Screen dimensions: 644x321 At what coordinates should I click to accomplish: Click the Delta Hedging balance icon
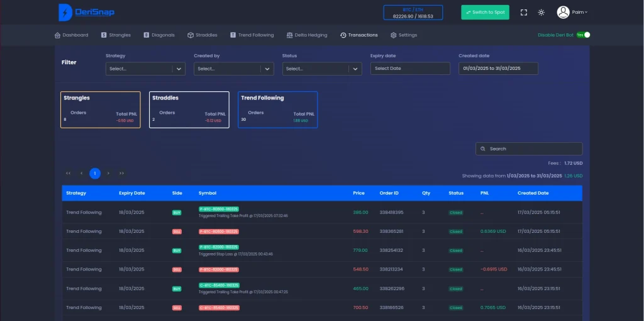click(289, 35)
